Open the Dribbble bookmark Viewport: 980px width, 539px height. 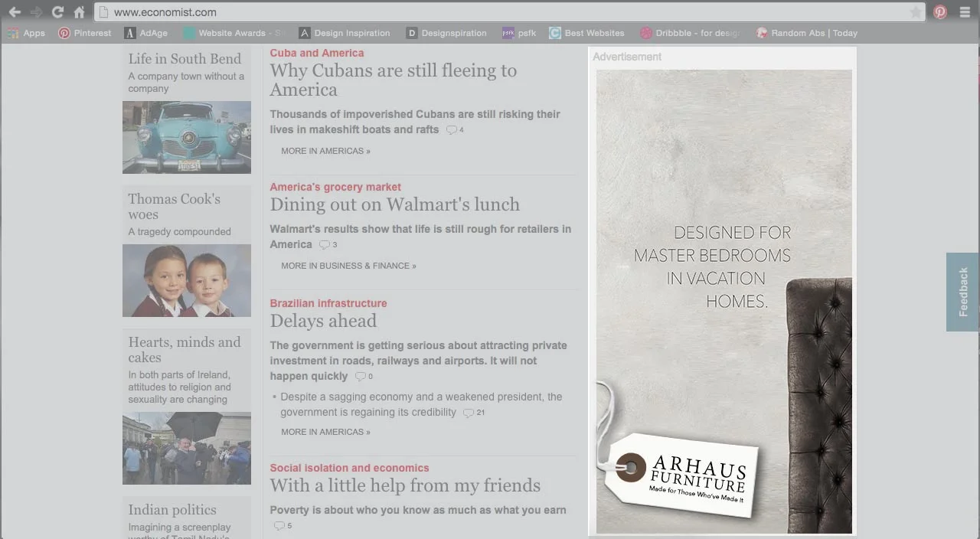690,33
